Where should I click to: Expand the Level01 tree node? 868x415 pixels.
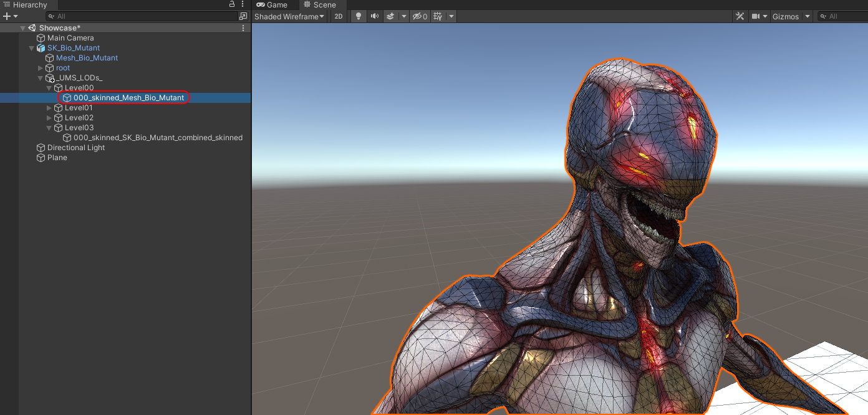click(x=49, y=108)
